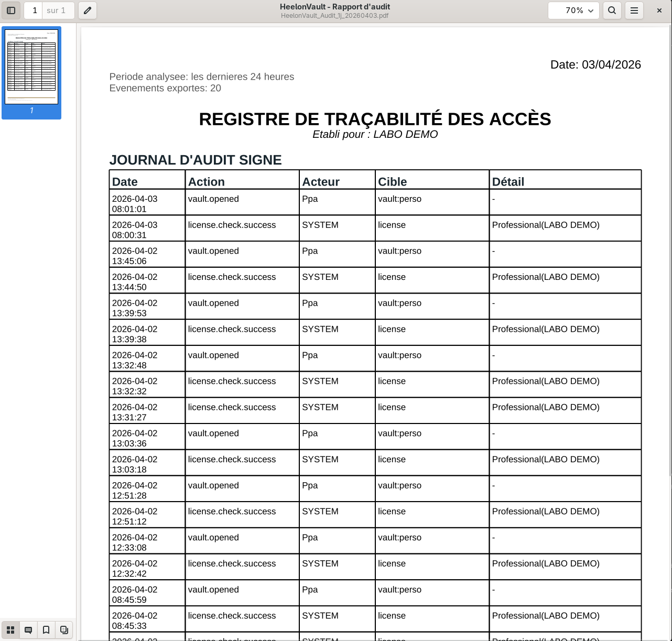Image resolution: width=672 pixels, height=641 pixels.
Task: Switch sidebar to bookmarks view
Action: [46, 630]
